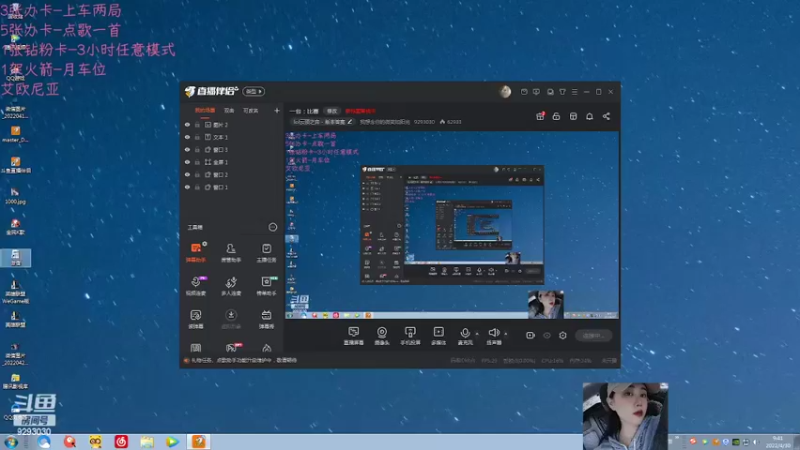Image resolution: width=800 pixels, height=450 pixels.
Task: Click the room number 9293030 in header
Action: pyautogui.click(x=424, y=122)
